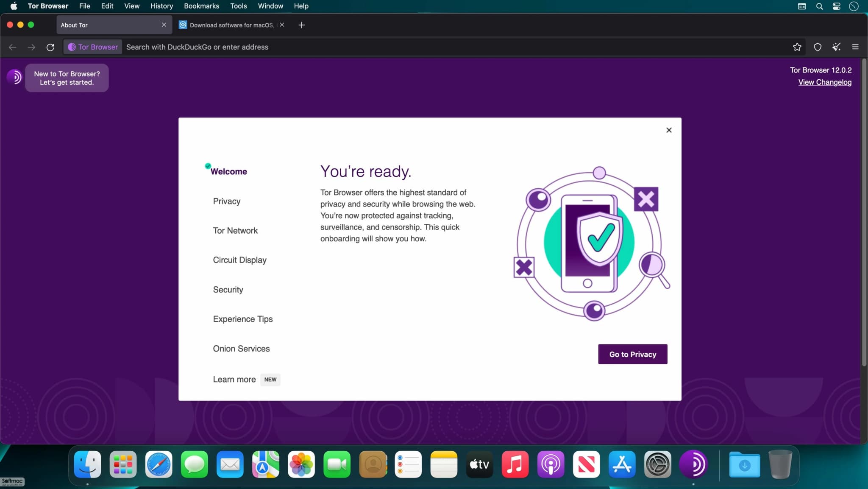Open the Help menu
The height and width of the screenshot is (489, 868).
coord(301,6)
